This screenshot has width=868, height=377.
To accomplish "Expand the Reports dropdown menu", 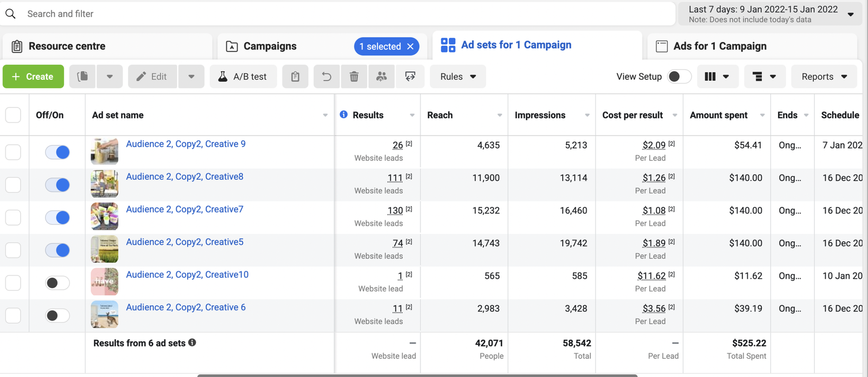I will click(824, 76).
